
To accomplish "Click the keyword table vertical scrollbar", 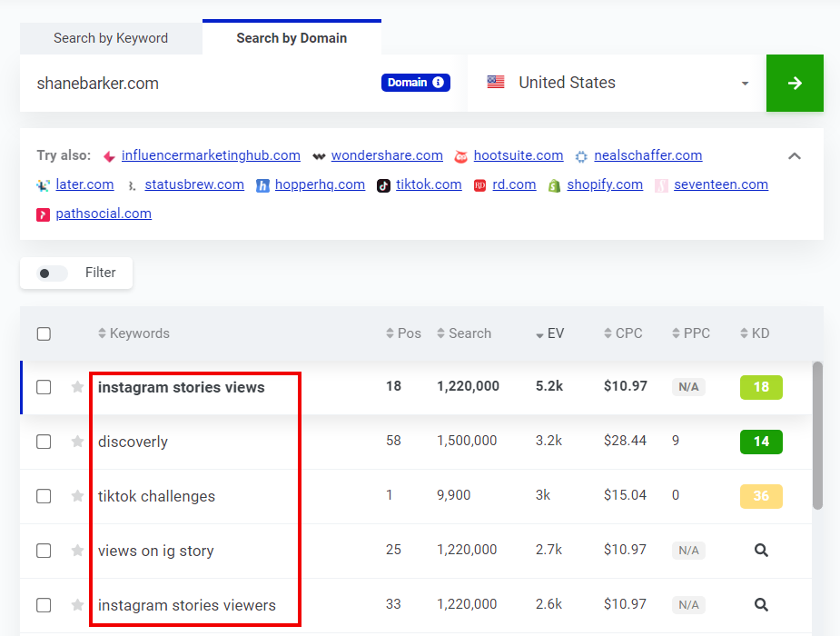I will click(x=817, y=435).
